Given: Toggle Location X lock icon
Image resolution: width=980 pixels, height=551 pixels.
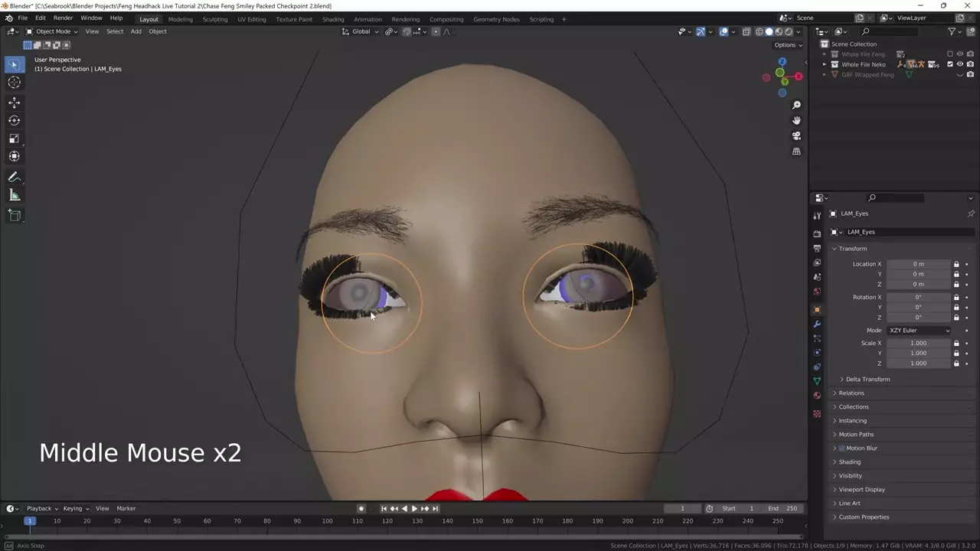Looking at the screenshot, I should pos(956,264).
